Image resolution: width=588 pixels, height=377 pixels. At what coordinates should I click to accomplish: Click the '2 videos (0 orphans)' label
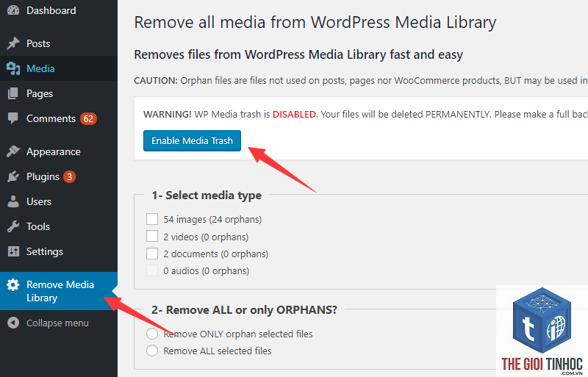click(206, 237)
